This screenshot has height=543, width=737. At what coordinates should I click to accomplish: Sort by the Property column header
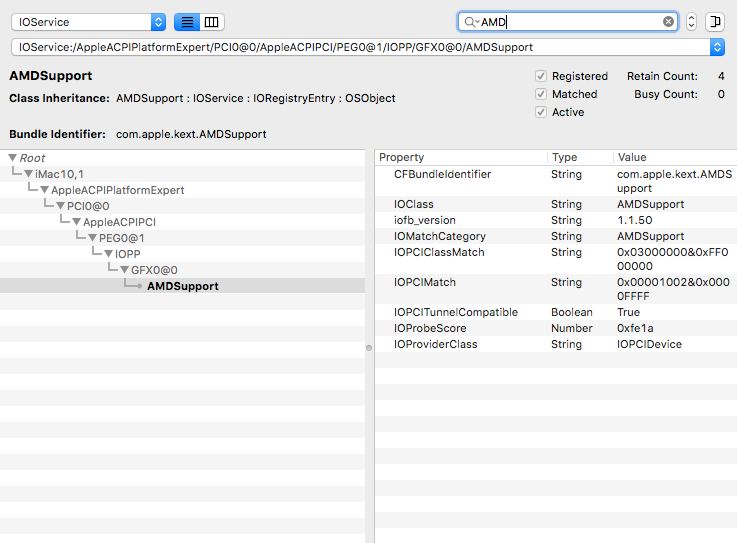(x=461, y=157)
